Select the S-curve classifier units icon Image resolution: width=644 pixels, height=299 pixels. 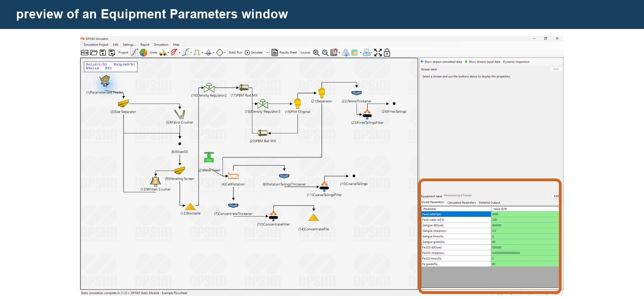tap(186, 52)
